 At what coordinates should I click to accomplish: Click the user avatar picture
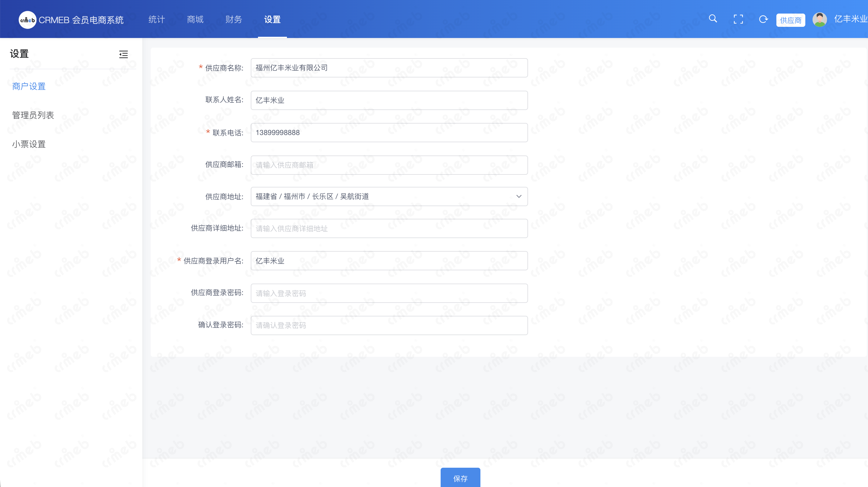(x=819, y=20)
